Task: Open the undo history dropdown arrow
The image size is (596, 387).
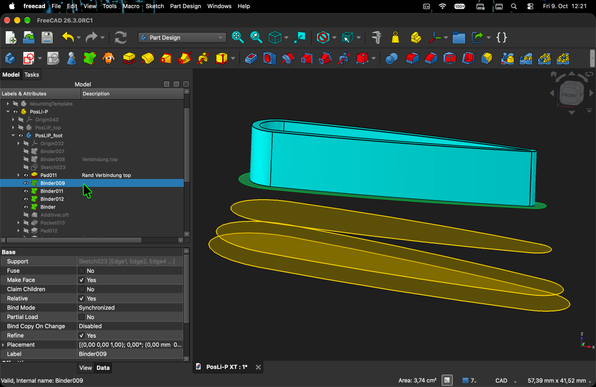Action: tap(79, 38)
